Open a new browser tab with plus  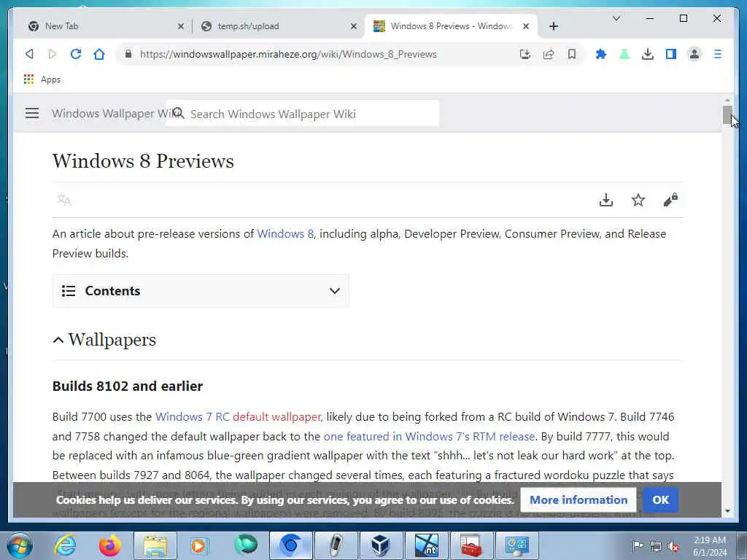[x=553, y=26]
